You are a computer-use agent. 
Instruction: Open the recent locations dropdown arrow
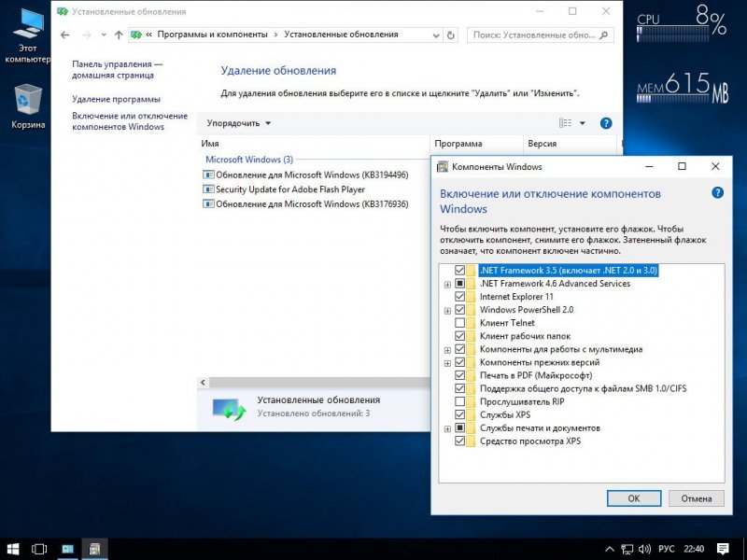104,35
